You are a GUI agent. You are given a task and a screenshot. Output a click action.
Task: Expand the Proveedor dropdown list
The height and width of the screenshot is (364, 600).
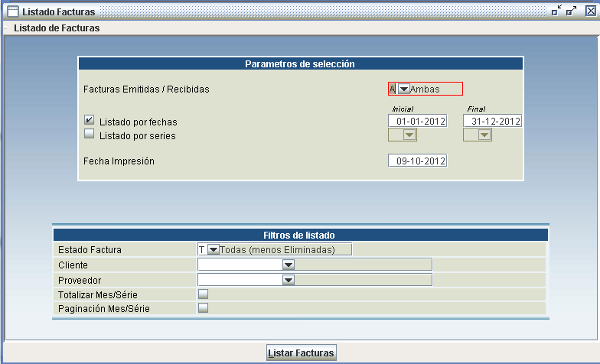tap(288, 280)
